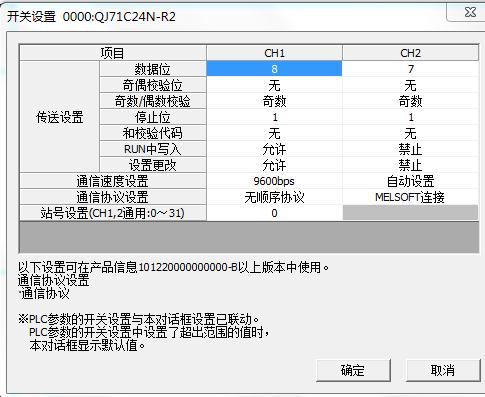Toggle CH2 RUN中写入 禁止 setting
This screenshot has height=397, width=485.
410,149
